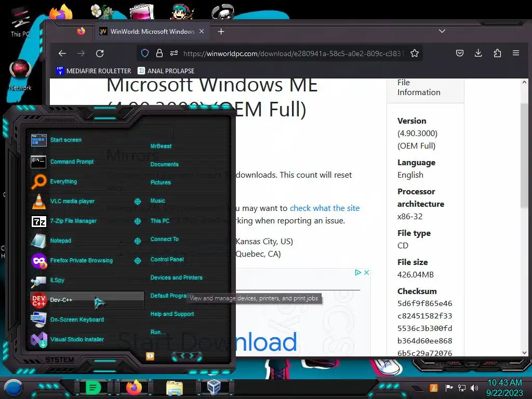Open Firefox extensions menu
The width and height of the screenshot is (532, 399).
tap(497, 54)
